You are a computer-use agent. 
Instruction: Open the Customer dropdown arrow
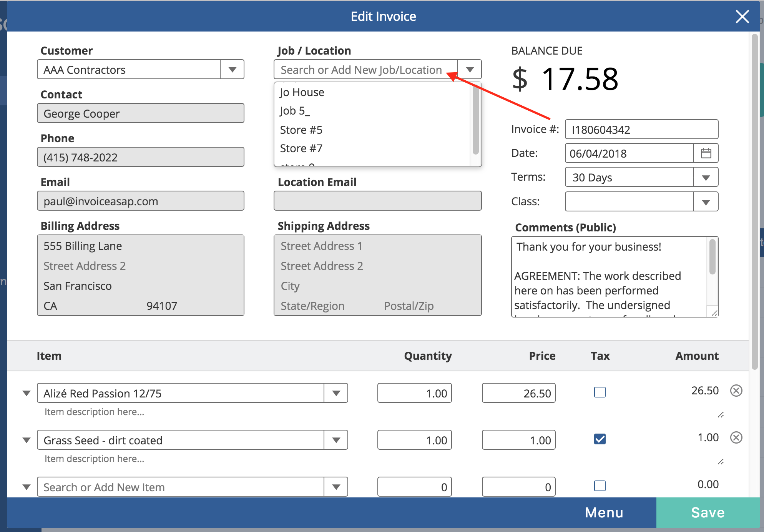pos(232,70)
